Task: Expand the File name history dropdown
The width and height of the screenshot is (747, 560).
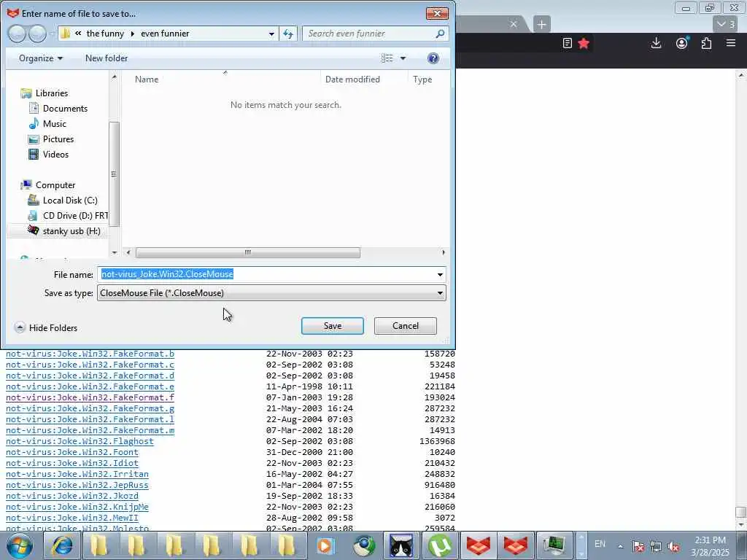Action: click(x=440, y=274)
